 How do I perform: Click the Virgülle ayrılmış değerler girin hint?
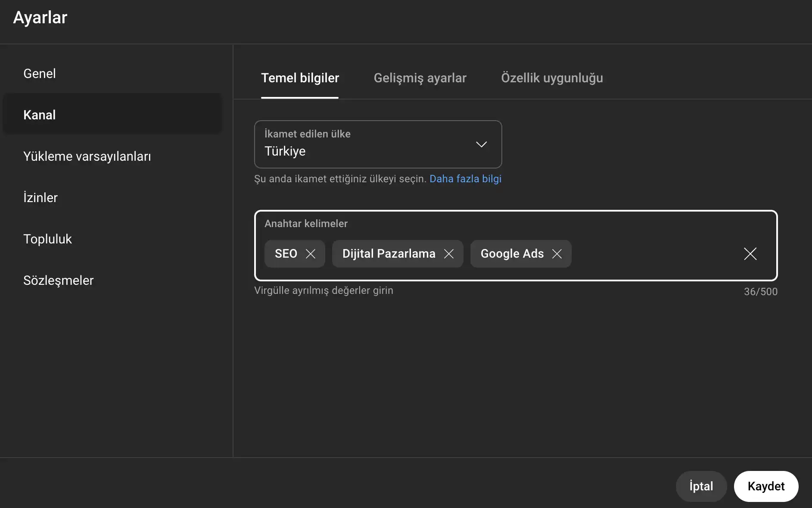324,290
